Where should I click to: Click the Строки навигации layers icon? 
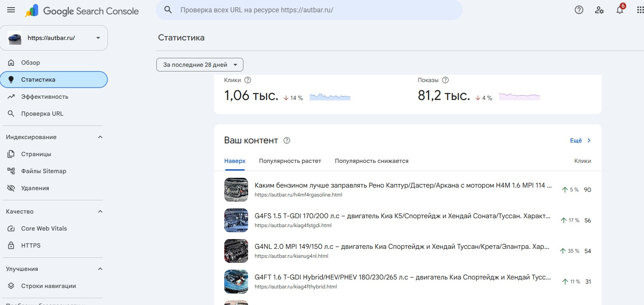(11, 286)
